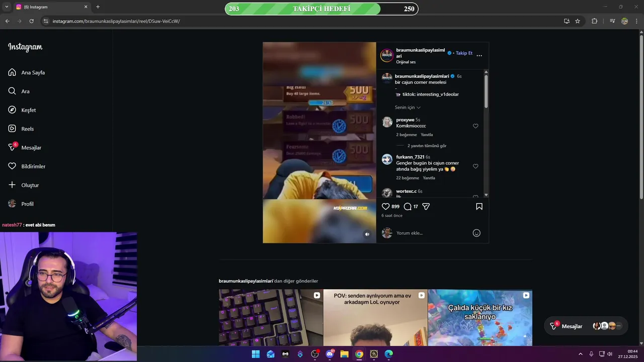
Task: Open the 'Çalıda küçük bir kız' reel thumbnail
Action: click(480, 318)
